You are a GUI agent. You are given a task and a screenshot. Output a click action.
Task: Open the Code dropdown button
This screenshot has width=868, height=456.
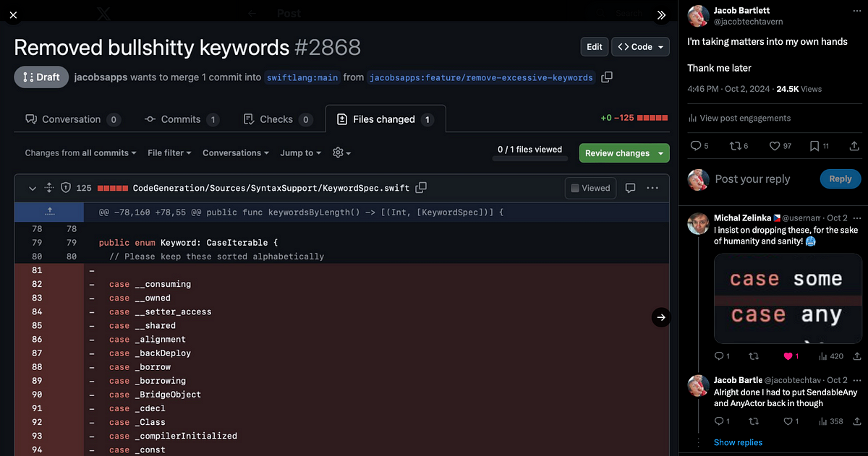641,47
